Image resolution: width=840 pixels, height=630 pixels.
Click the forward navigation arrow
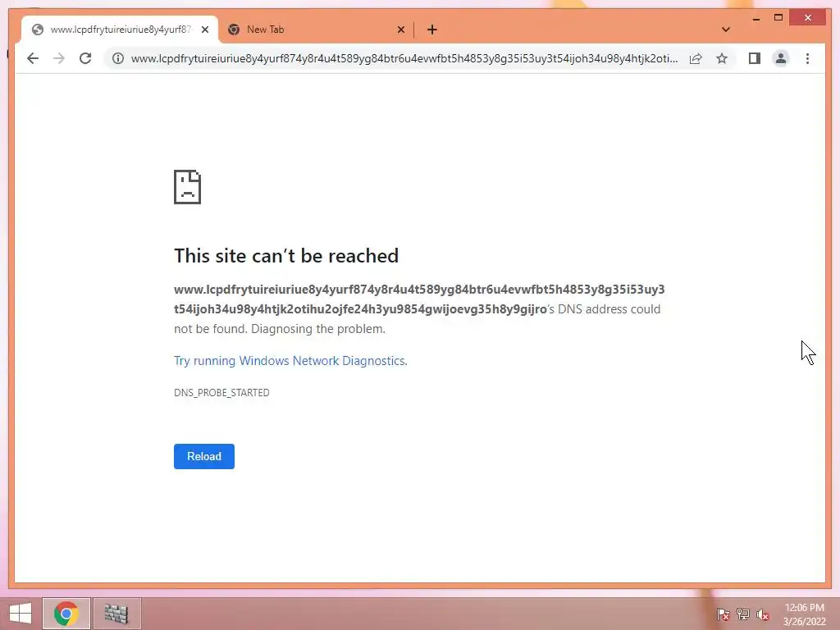tap(59, 58)
